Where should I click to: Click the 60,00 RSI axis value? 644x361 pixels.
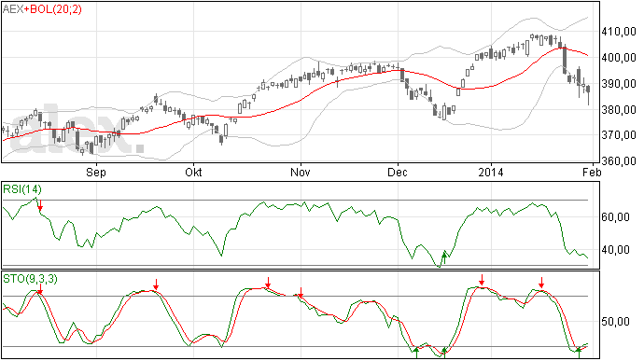coord(615,216)
